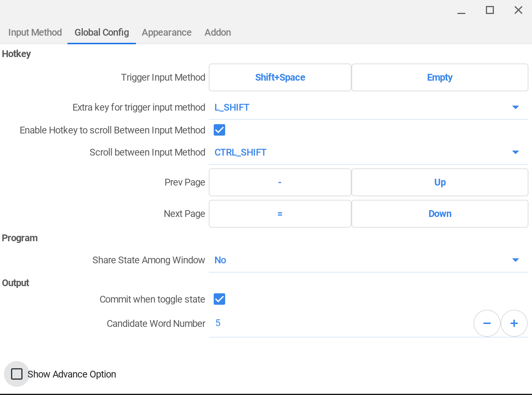
Task: Switch to the Input Method tab
Action: coord(35,32)
